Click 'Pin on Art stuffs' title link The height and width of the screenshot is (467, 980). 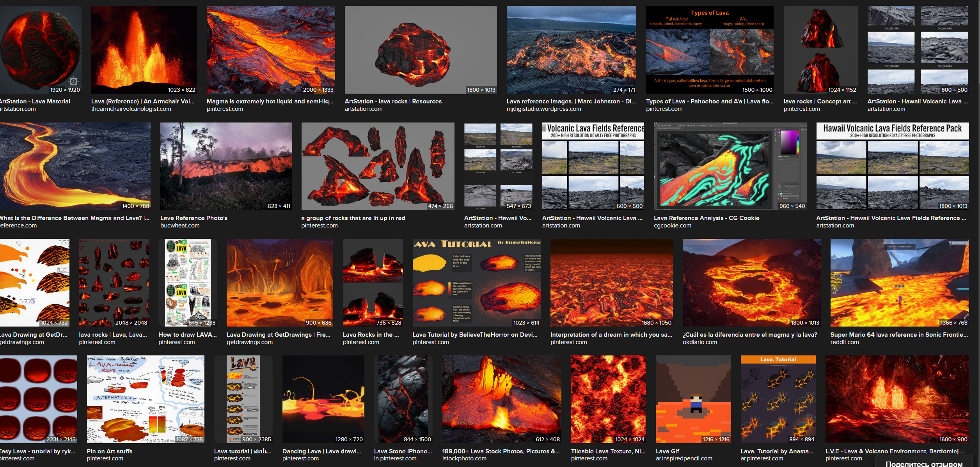[x=109, y=451]
